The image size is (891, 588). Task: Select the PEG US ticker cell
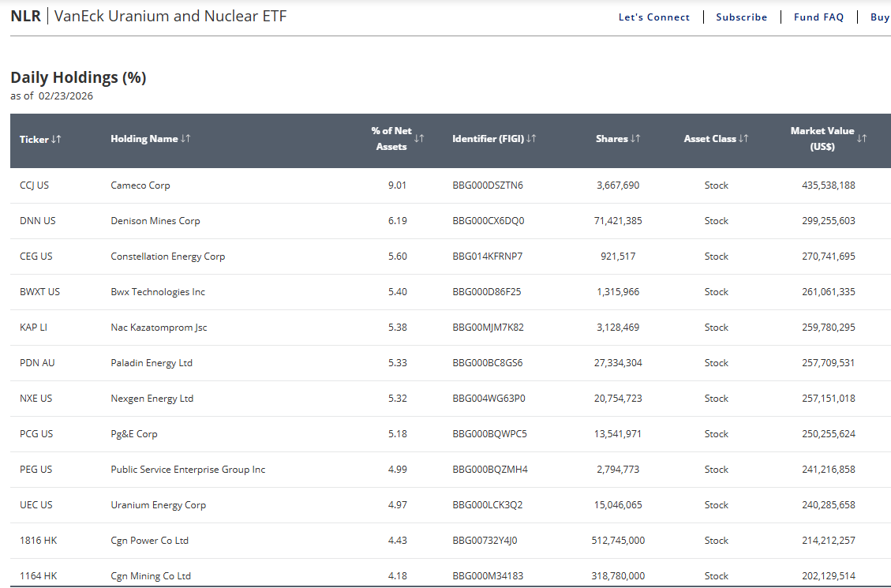pos(36,470)
